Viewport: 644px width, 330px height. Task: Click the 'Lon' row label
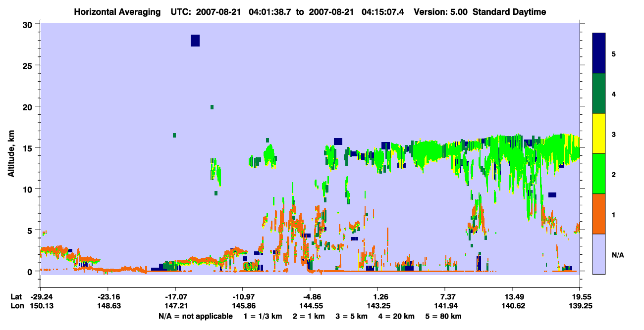pos(16,306)
